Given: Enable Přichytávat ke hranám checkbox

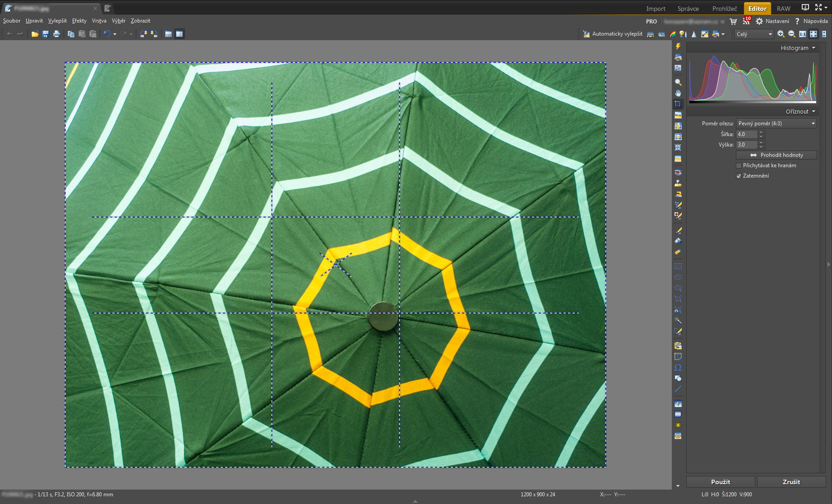Looking at the screenshot, I should [x=739, y=165].
